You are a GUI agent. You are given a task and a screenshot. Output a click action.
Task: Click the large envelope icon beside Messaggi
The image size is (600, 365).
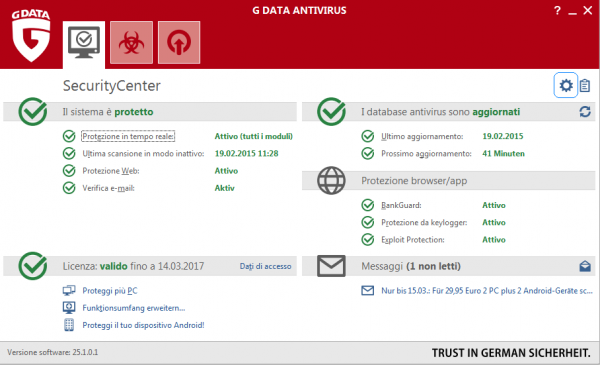pyautogui.click(x=331, y=266)
